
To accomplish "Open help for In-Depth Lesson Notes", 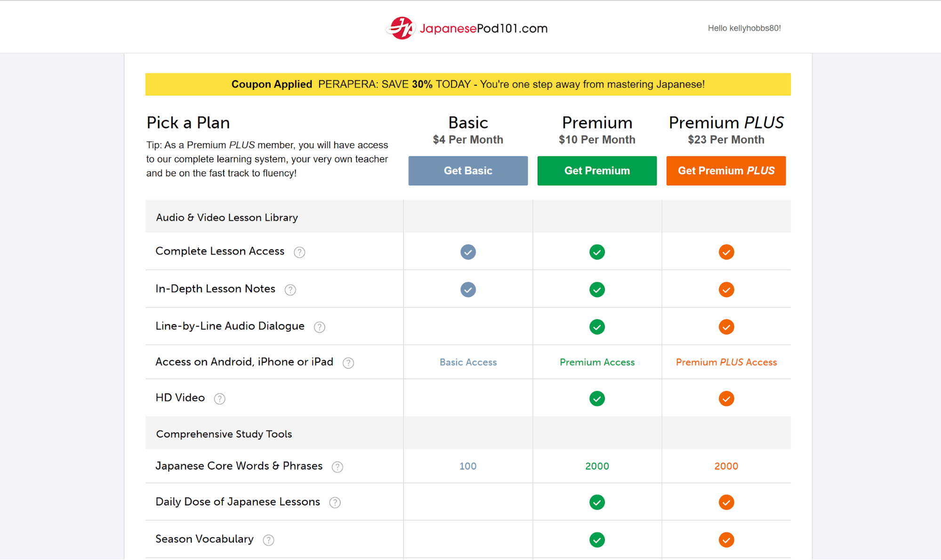I will pyautogui.click(x=290, y=290).
